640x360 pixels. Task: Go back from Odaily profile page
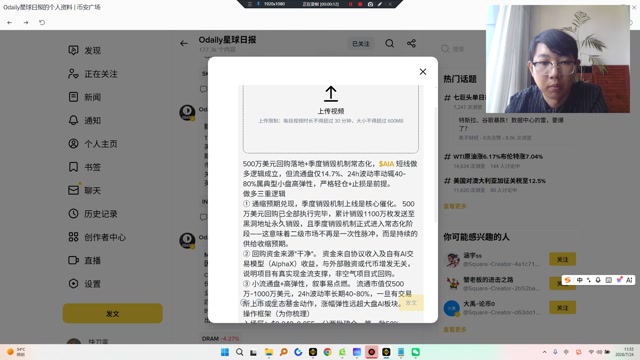(184, 43)
